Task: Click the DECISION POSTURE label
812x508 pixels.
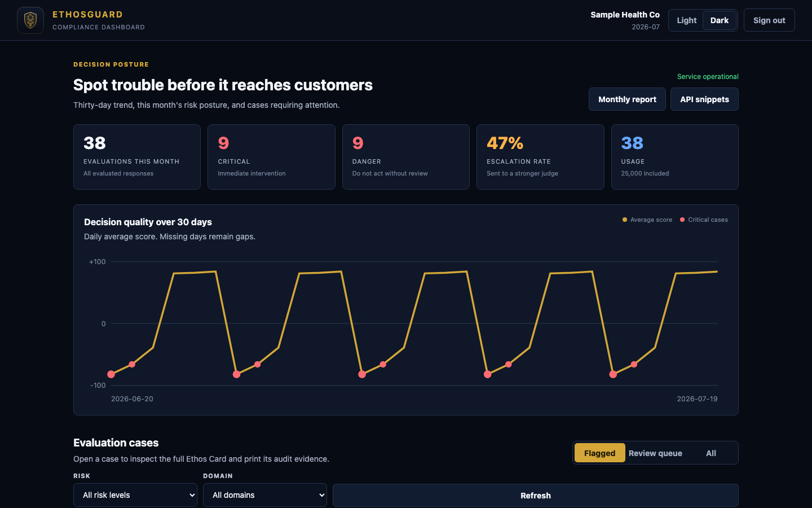Action: (111, 64)
